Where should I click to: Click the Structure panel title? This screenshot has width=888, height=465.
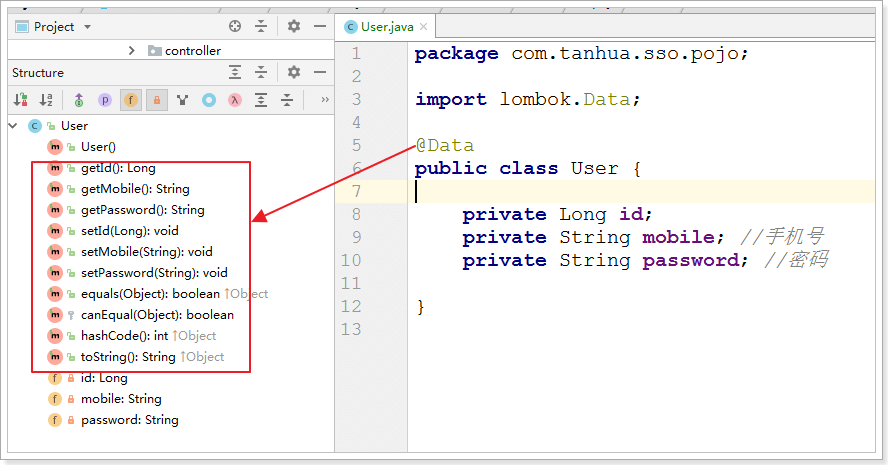[x=38, y=72]
